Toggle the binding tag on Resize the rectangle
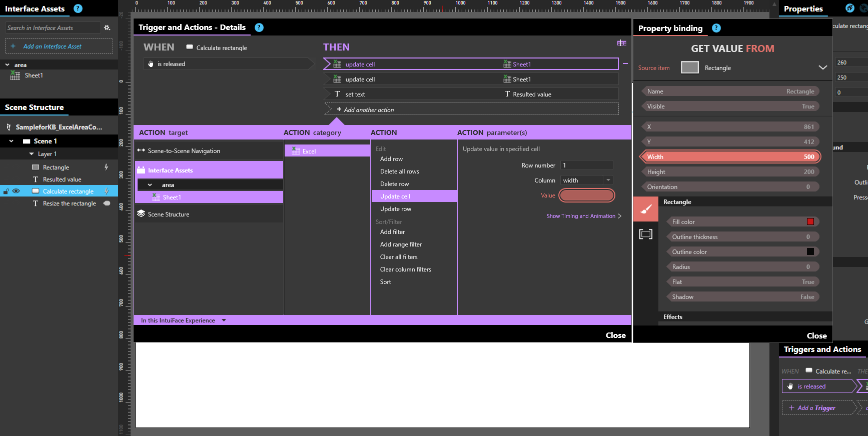Screen dimensions: 868x436 click(x=107, y=203)
